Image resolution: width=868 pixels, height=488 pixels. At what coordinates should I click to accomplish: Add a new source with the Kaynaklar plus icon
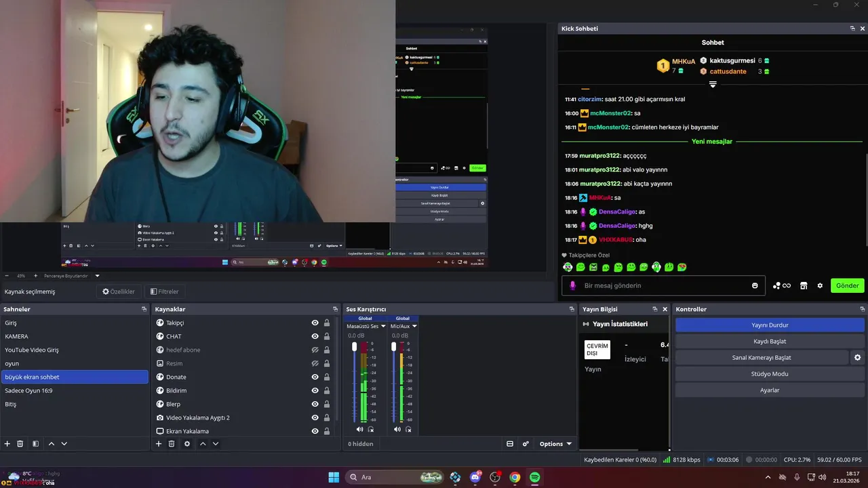click(159, 444)
